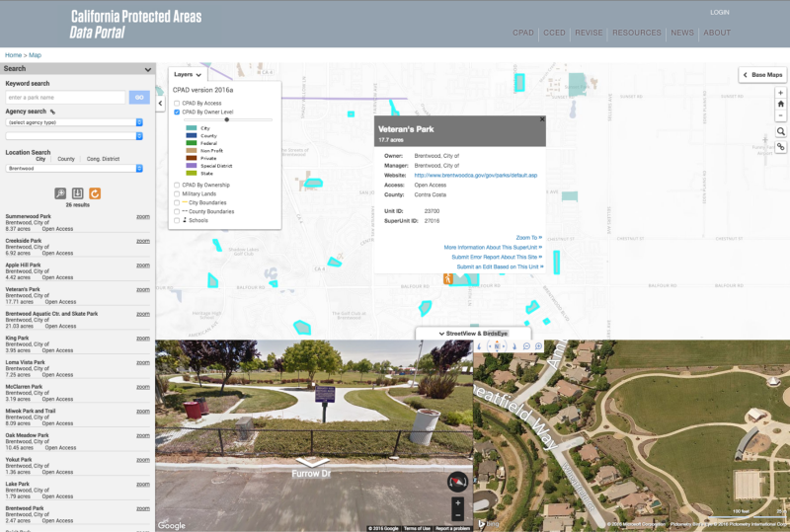
Task: Open the Brentwood city dropdown
Action: 74,168
